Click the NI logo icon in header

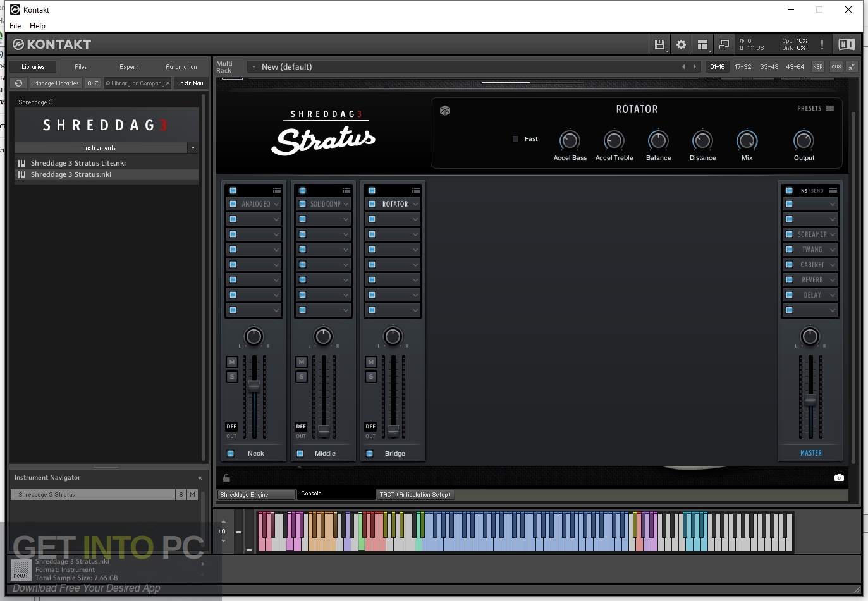847,44
